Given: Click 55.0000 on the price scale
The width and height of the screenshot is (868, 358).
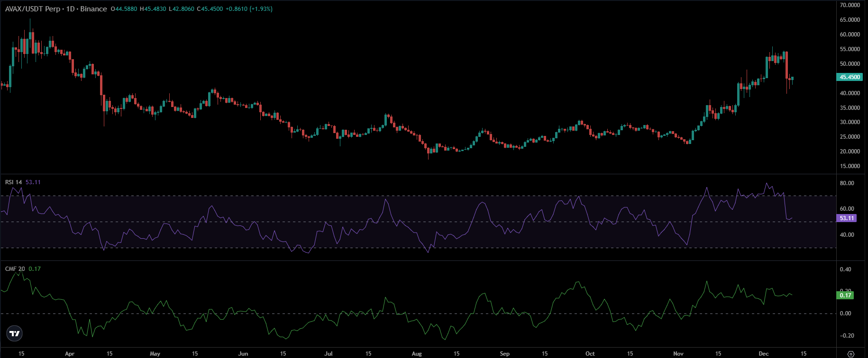Looking at the screenshot, I should point(850,49).
